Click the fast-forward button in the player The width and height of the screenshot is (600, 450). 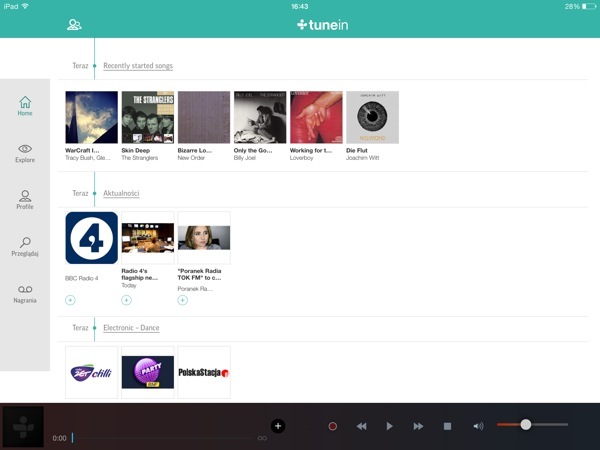coord(418,426)
